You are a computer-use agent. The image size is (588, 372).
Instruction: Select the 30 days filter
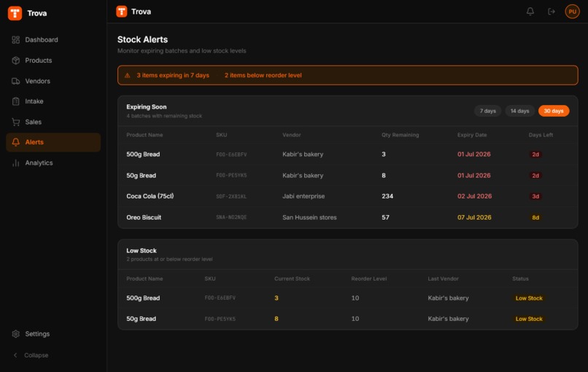[554, 111]
